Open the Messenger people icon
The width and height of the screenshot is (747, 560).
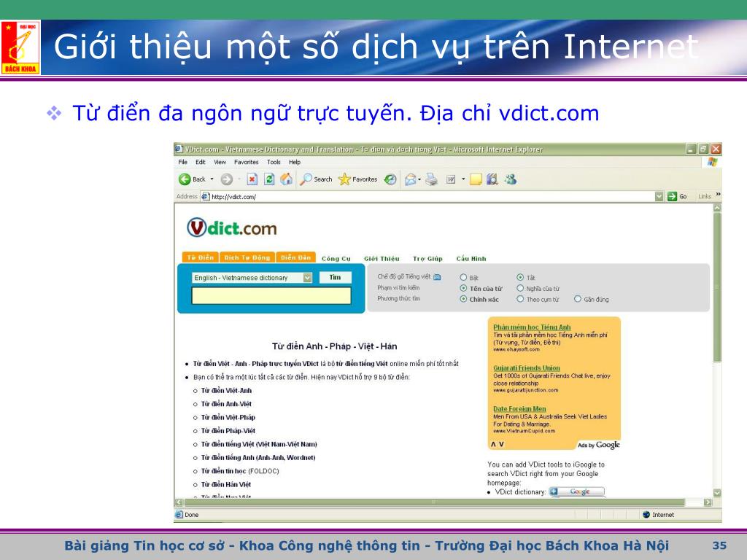[510, 179]
